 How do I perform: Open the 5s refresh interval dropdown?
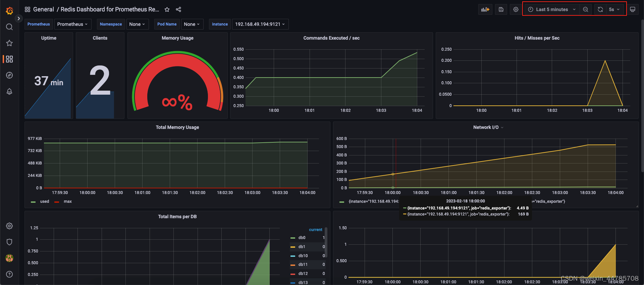pos(614,9)
